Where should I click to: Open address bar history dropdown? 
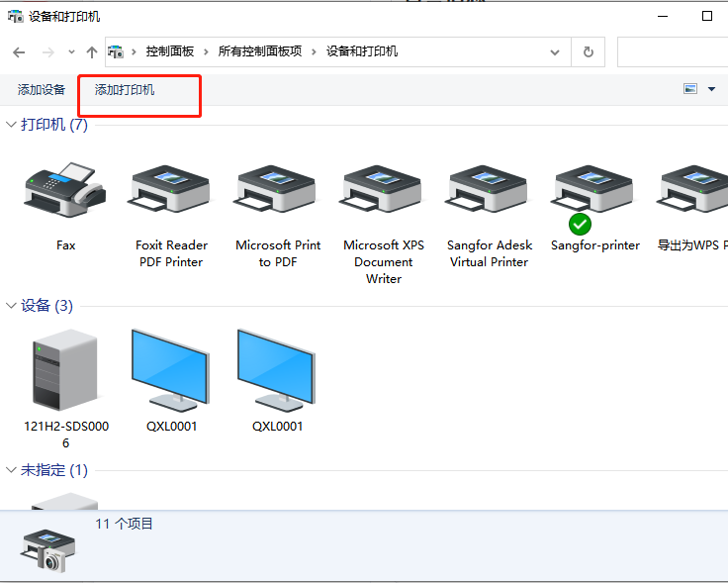coord(554,52)
